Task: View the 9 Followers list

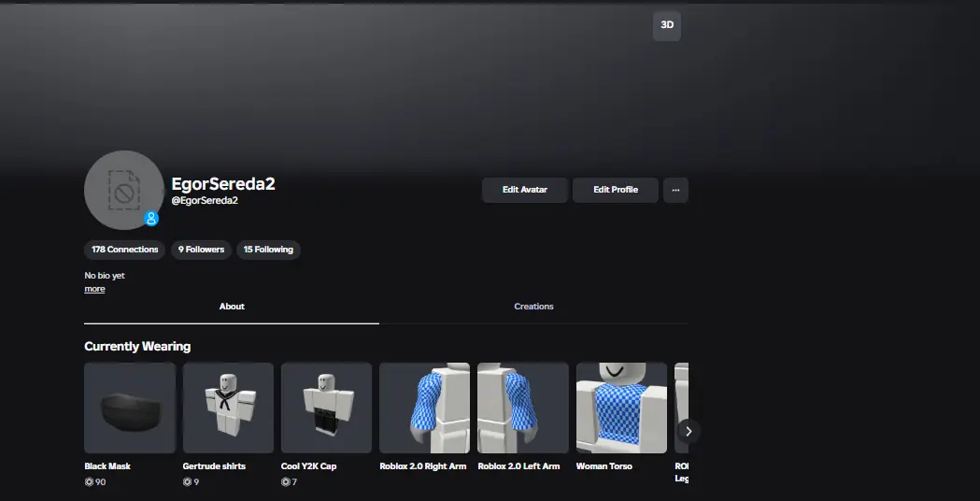Action: 201,250
